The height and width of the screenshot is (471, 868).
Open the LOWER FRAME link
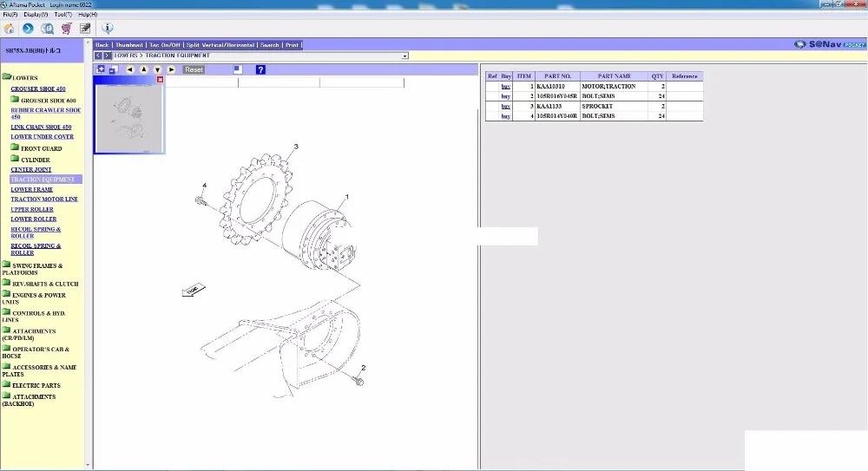32,189
